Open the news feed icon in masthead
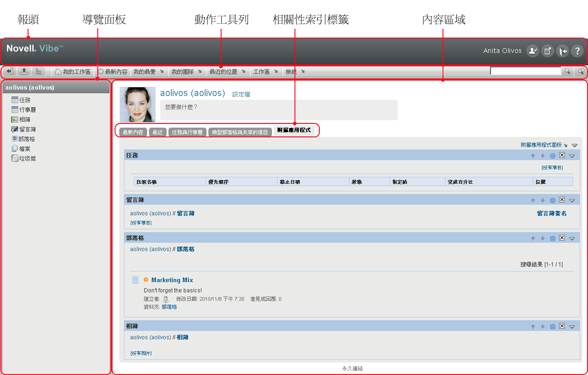This screenshot has height=375, width=588. pyautogui.click(x=547, y=51)
